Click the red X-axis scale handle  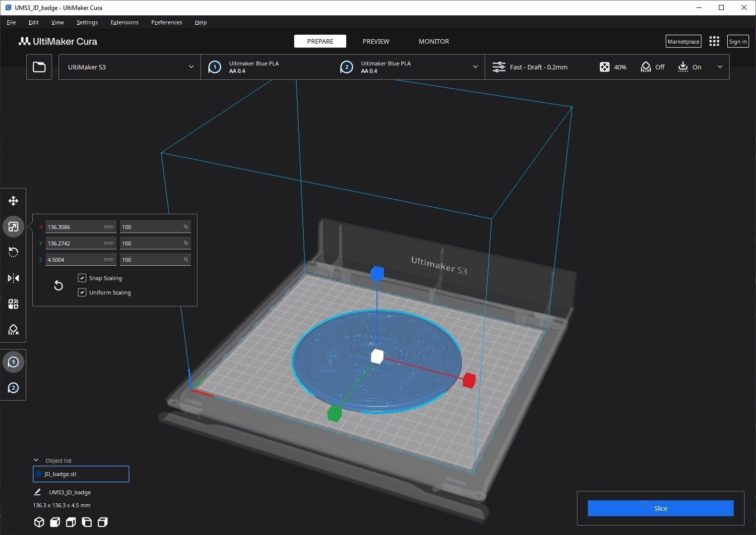(469, 380)
